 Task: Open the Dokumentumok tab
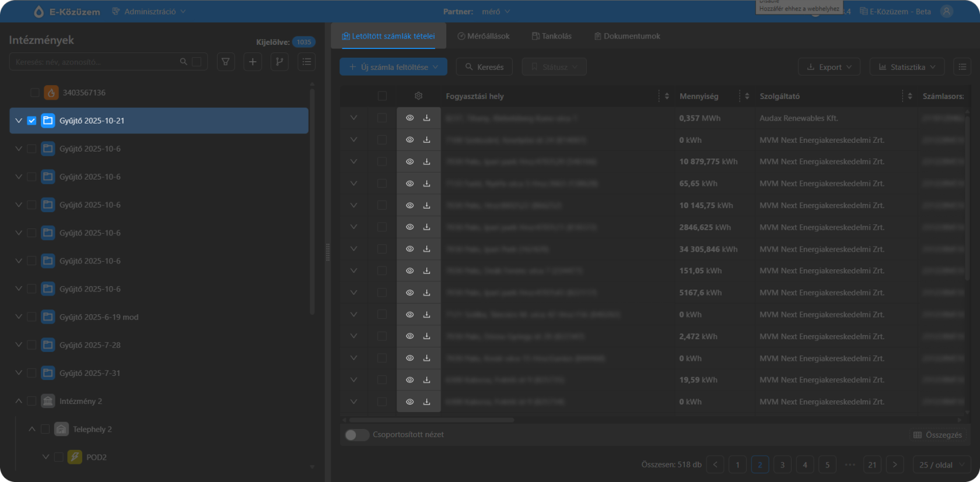(x=627, y=36)
